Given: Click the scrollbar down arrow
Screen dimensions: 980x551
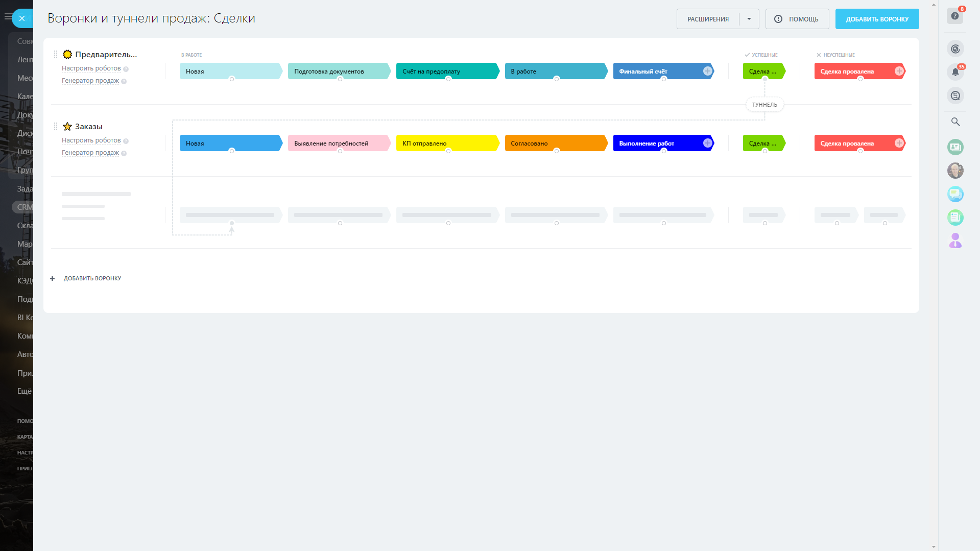Looking at the screenshot, I should 934,547.
